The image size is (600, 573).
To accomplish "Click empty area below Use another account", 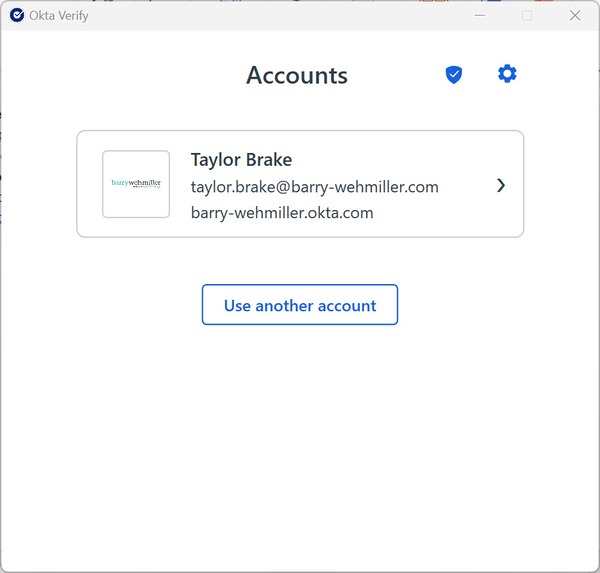I will click(300, 440).
